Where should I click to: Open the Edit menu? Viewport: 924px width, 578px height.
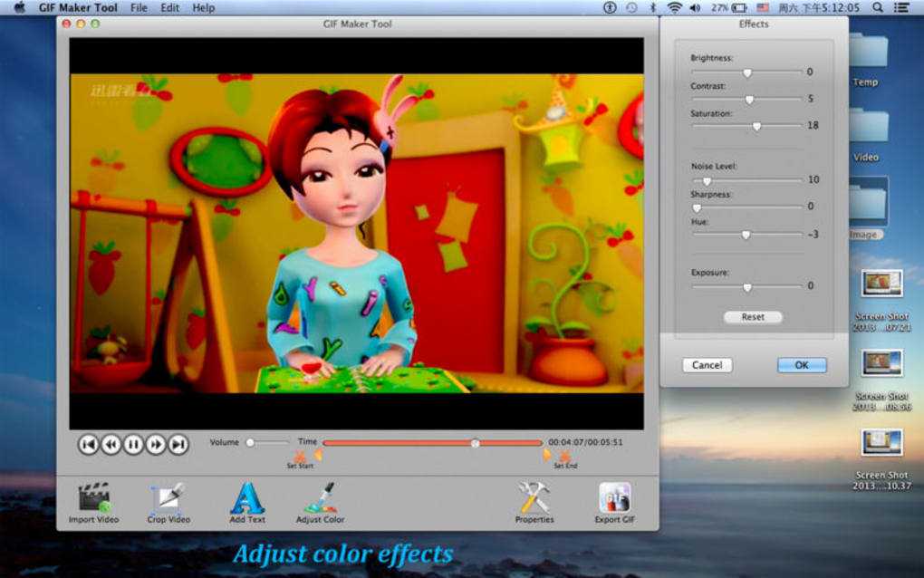[169, 7]
